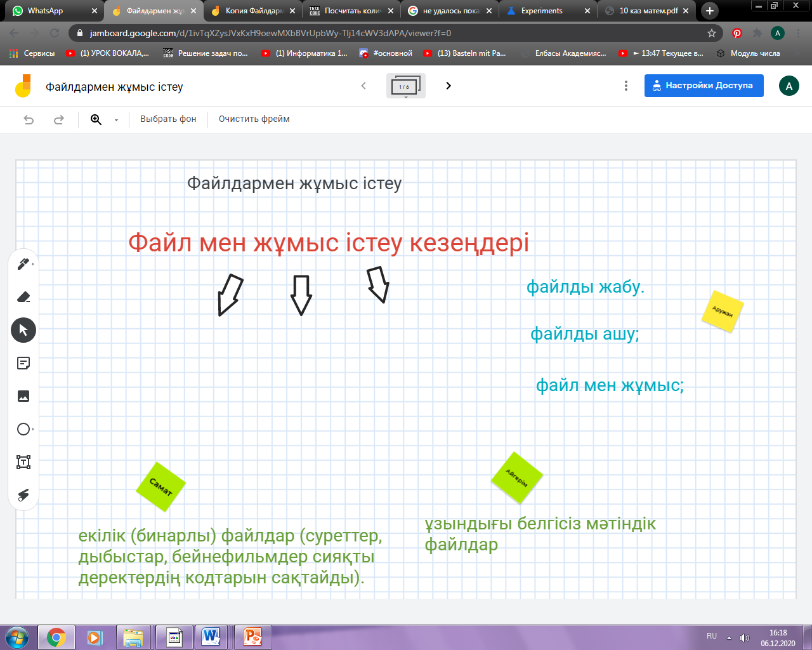Open the three-dot more options menu
The height and width of the screenshot is (650, 812).
point(626,86)
